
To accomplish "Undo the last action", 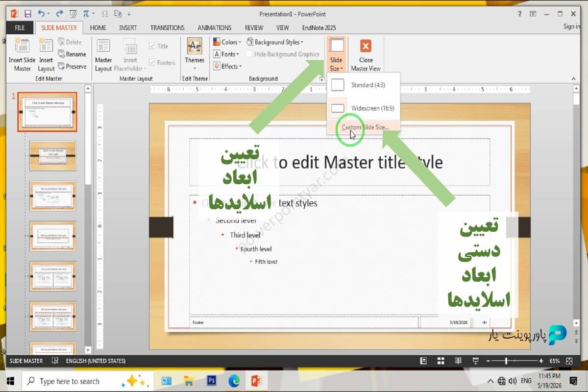I will (41, 14).
